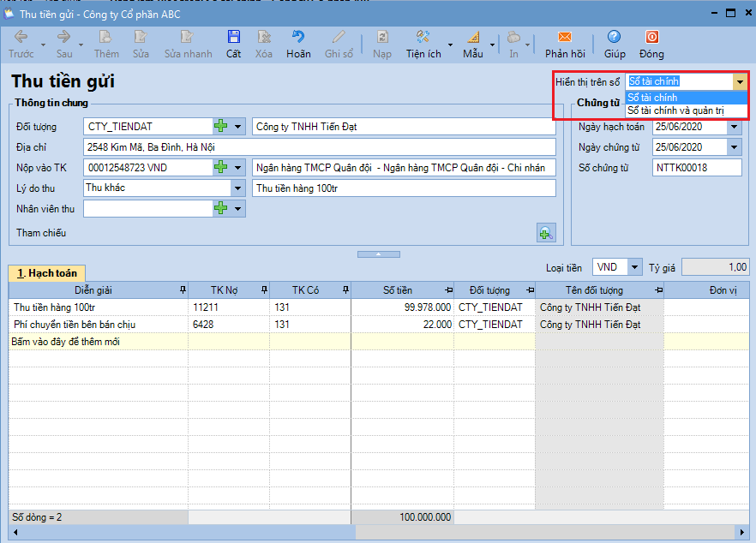This screenshot has width=756, height=543.
Task: Open Nộp vào TK dropdown arrow
Action: point(237,167)
